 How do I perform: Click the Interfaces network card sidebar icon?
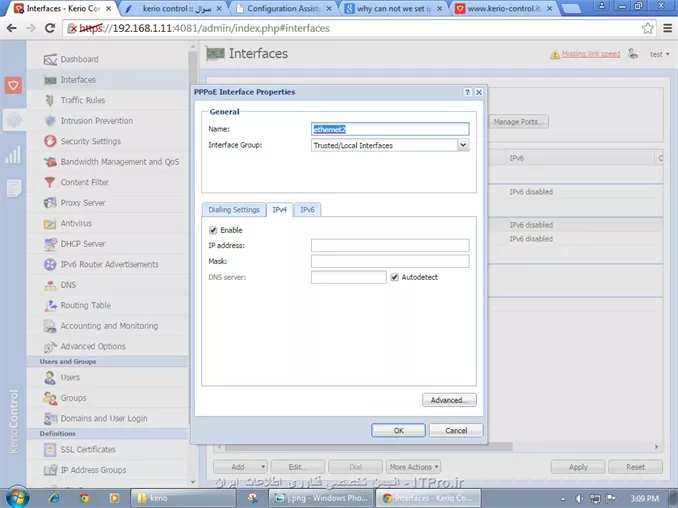[x=50, y=80]
